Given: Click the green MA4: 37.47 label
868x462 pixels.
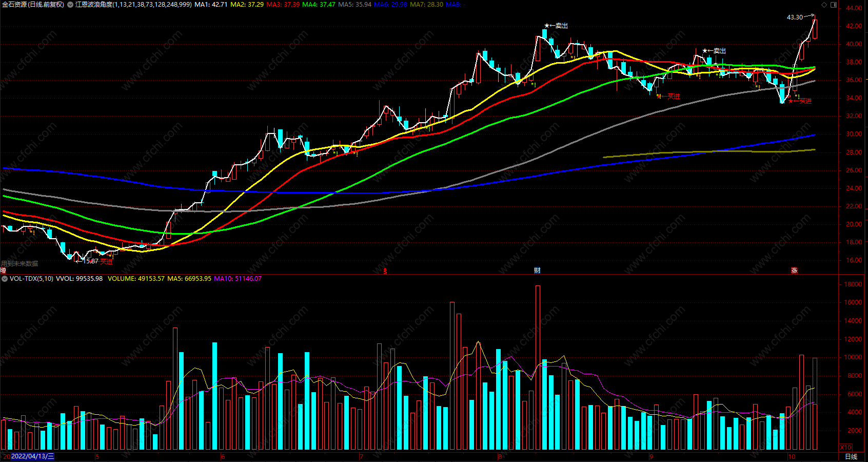Looking at the screenshot, I should pyautogui.click(x=319, y=4).
